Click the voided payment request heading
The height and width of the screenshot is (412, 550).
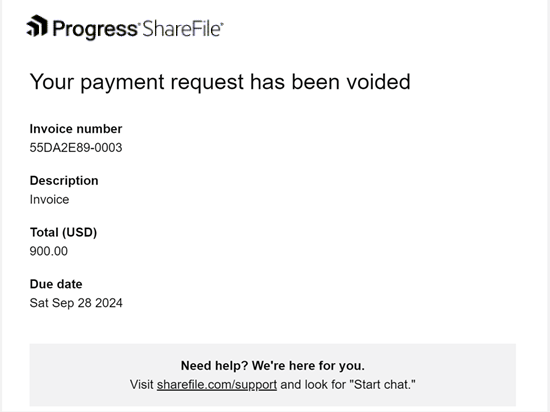220,82
